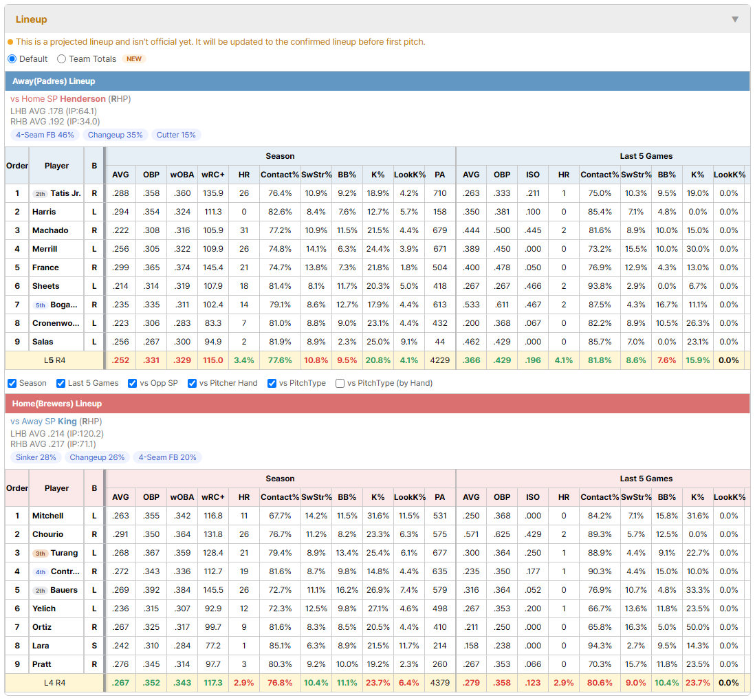Select the Changeup 26% pitch chip
Viewport: 755px width, 700px height.
pos(97,457)
